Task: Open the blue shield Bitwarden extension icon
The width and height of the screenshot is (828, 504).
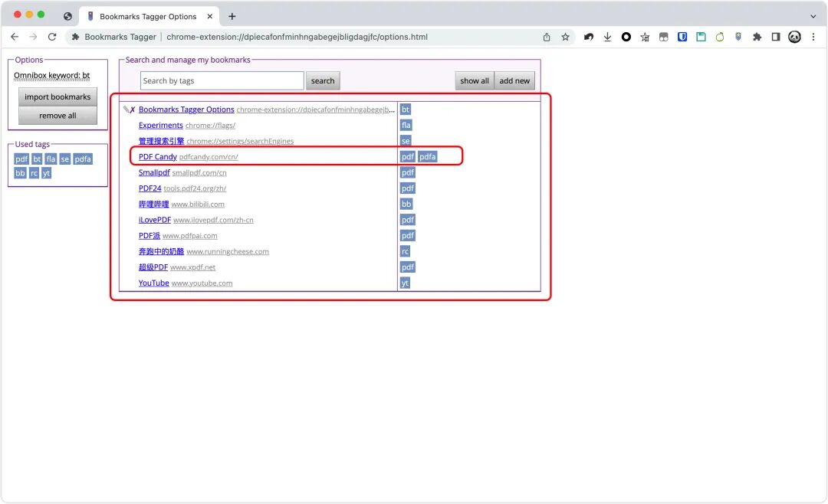Action: click(x=682, y=37)
